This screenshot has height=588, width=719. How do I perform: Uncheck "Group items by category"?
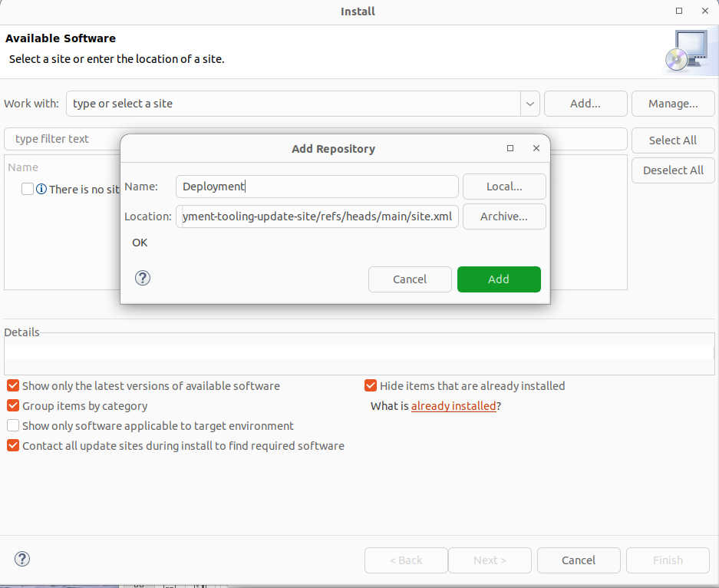pos(12,405)
